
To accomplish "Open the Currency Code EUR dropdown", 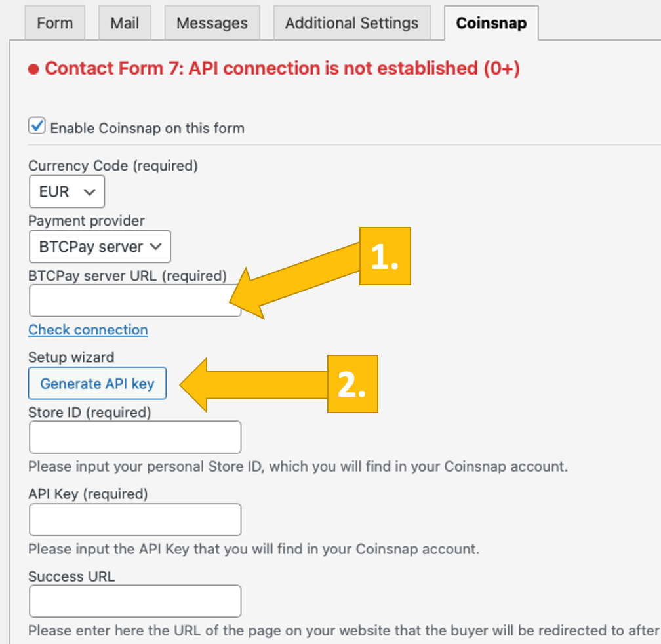I will (66, 192).
